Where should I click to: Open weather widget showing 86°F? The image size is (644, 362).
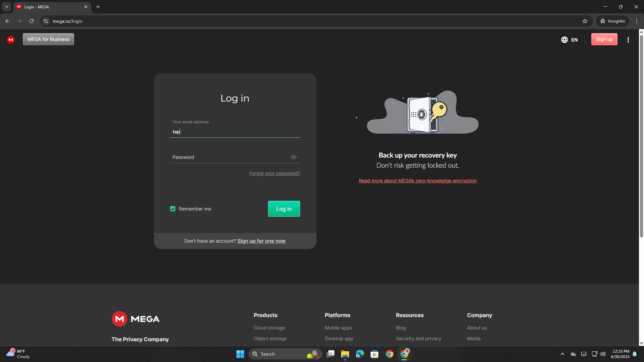[18, 354]
